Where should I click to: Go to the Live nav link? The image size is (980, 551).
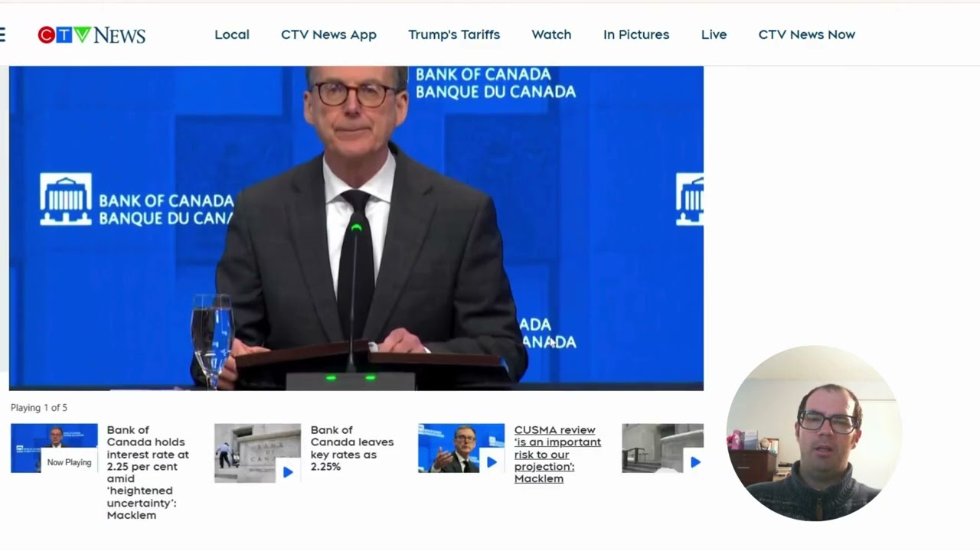pos(714,34)
